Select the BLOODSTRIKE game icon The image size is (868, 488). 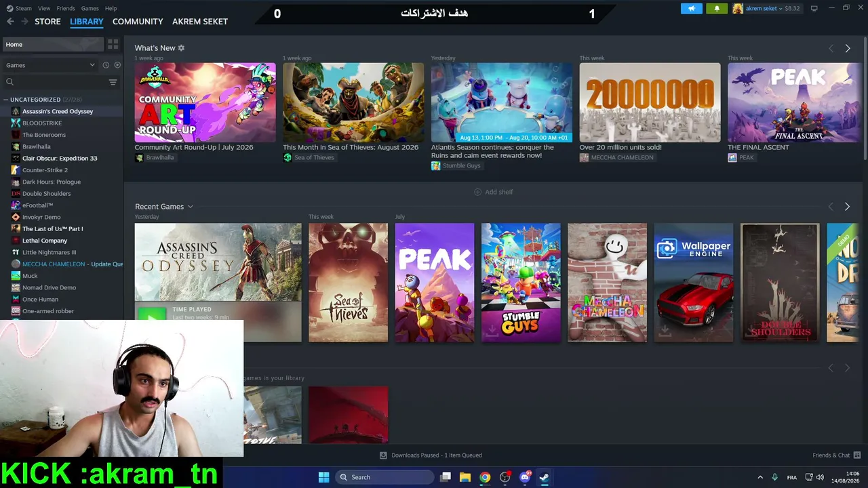pyautogui.click(x=16, y=123)
